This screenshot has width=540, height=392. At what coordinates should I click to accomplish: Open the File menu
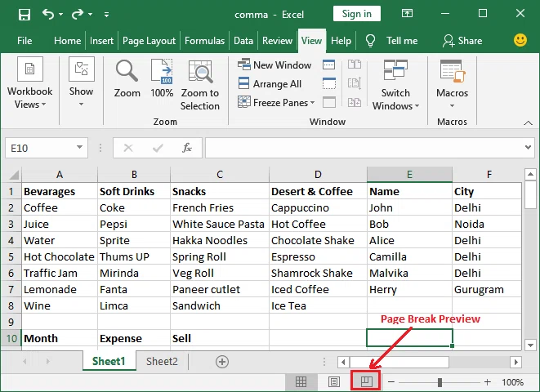pyautogui.click(x=25, y=41)
